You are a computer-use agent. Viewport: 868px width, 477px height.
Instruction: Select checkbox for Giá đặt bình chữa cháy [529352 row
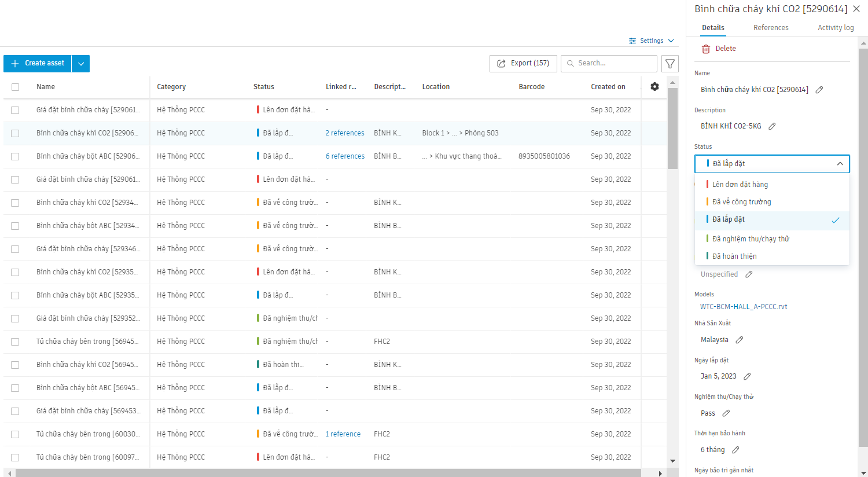coord(15,318)
